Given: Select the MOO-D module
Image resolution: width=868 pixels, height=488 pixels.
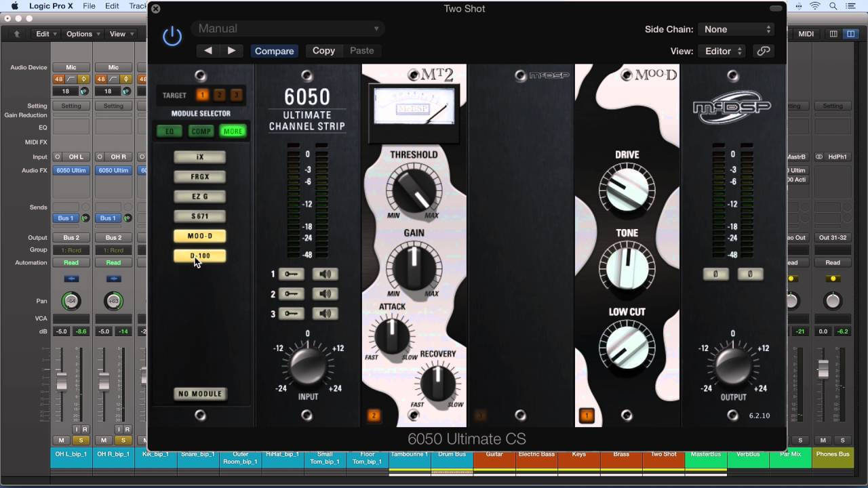Looking at the screenshot, I should pos(200,236).
